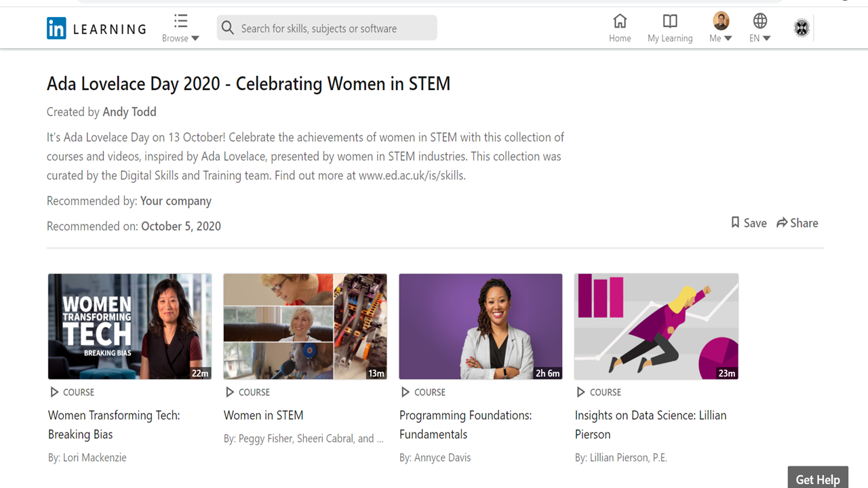Open My Learning book icon

(x=670, y=20)
